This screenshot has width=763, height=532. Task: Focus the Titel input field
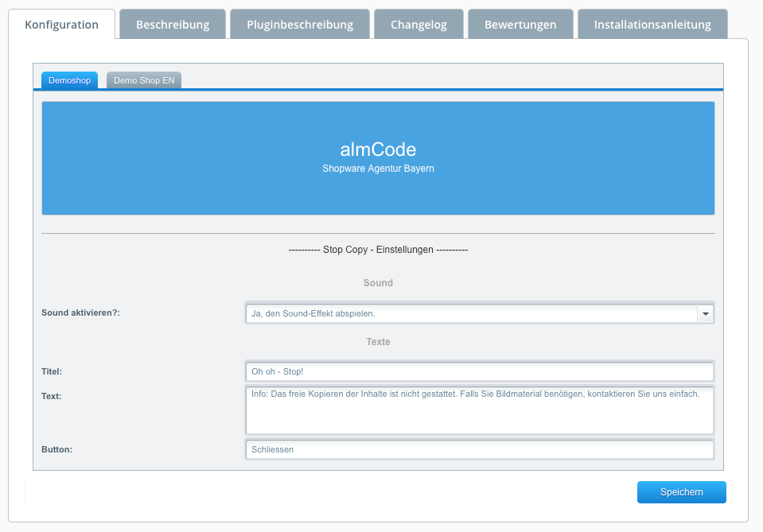click(x=479, y=371)
